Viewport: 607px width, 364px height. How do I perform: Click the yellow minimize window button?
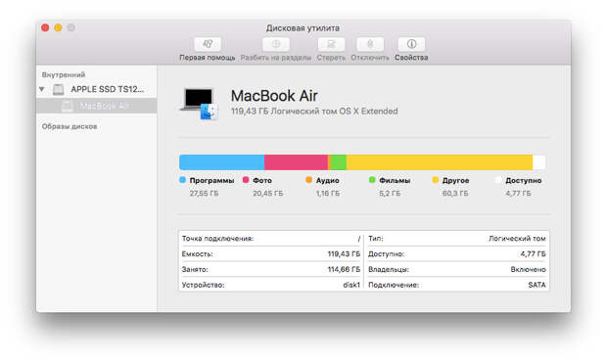tap(58, 27)
